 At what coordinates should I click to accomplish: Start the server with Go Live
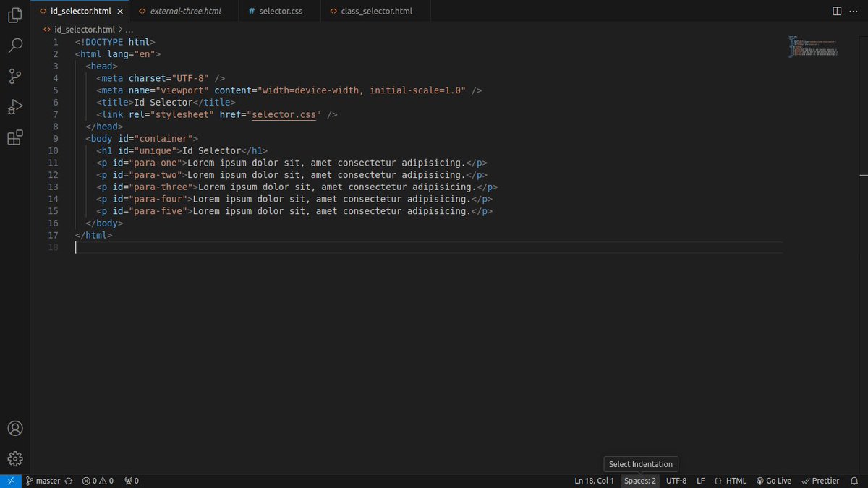pos(774,481)
